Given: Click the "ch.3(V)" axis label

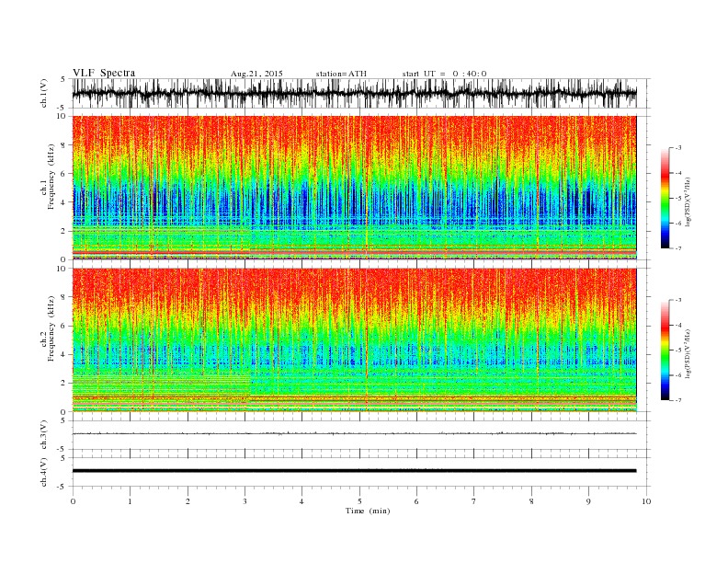Looking at the screenshot, I should coord(44,435).
